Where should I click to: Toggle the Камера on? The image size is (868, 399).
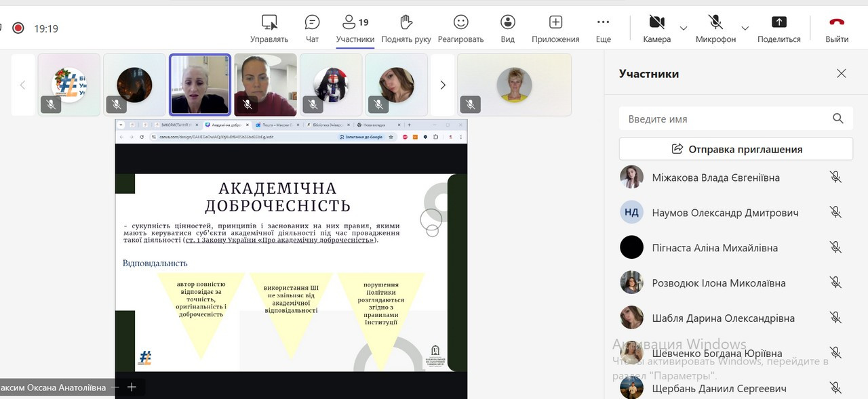656,28
